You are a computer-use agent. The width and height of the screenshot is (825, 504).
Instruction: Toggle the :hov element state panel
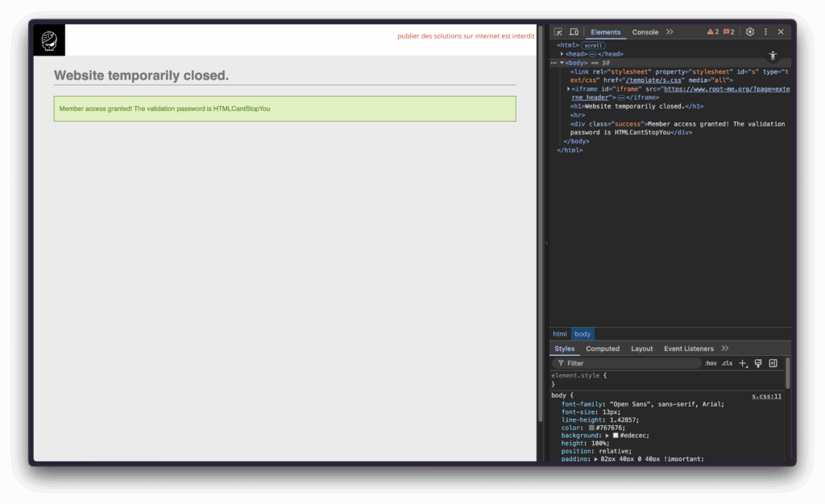711,363
